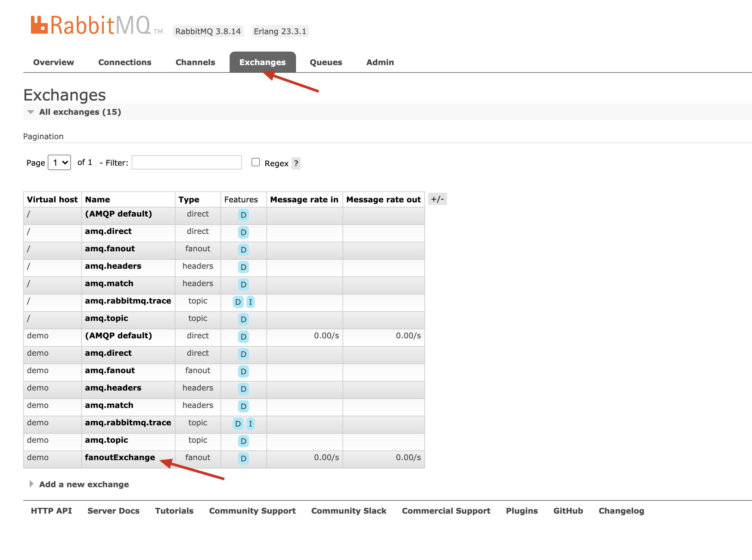Enable the Regex checkbox
This screenshot has width=752, height=560.
coord(255,162)
